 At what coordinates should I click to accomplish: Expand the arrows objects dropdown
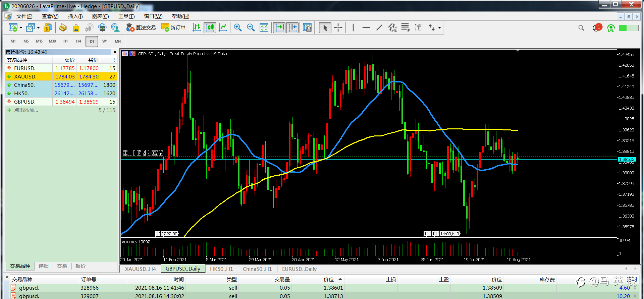coord(439,28)
